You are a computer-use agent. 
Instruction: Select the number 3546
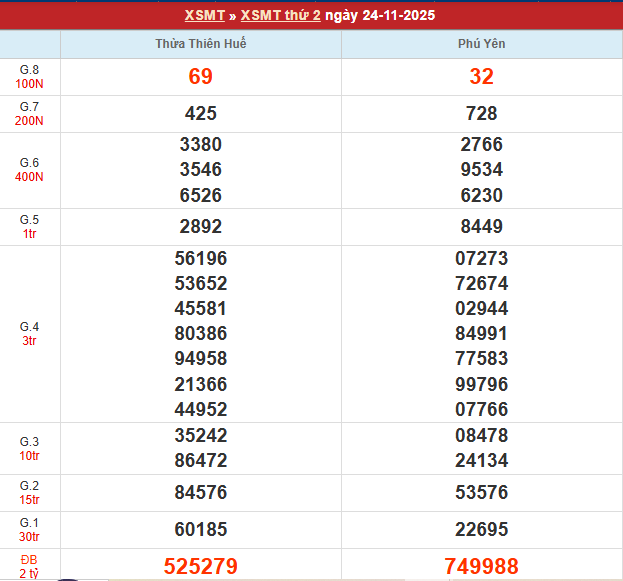coord(201,169)
